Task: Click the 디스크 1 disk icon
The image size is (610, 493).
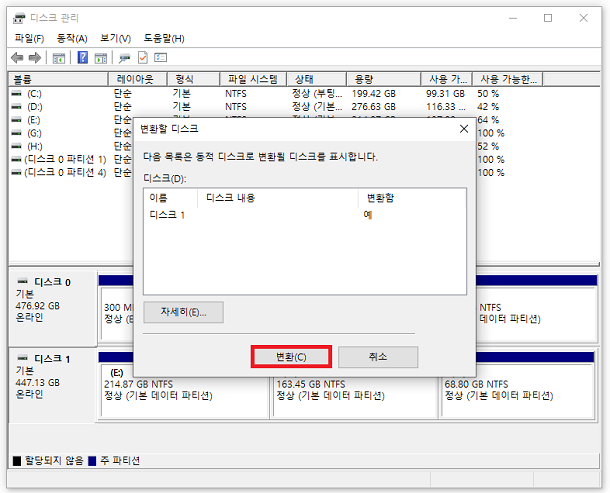Action: (23, 358)
